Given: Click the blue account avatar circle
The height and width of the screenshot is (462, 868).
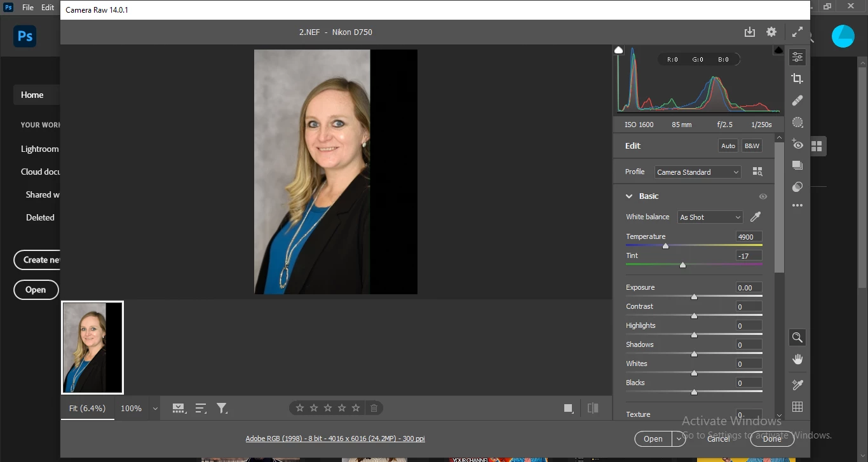Looking at the screenshot, I should coord(843,36).
